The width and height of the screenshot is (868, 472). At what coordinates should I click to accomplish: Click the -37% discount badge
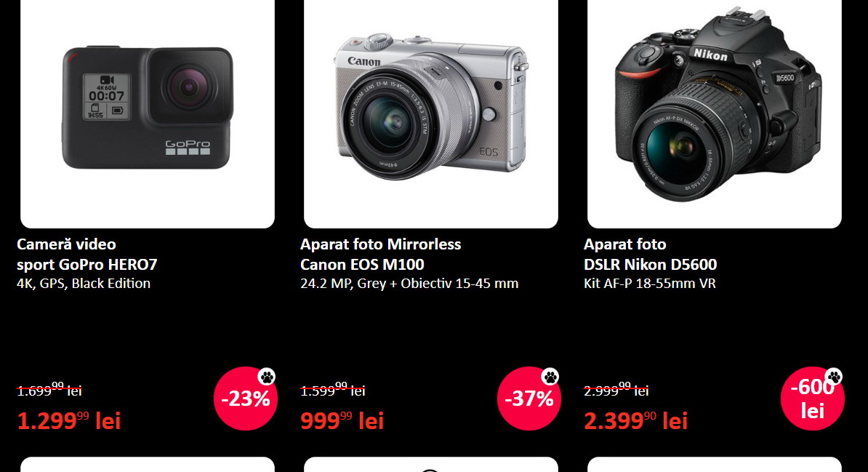click(529, 399)
